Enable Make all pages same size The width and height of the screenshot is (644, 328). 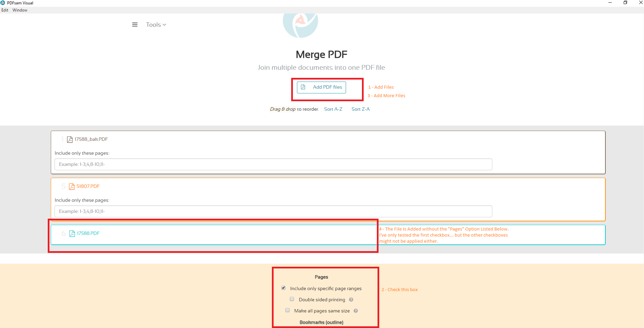click(x=287, y=310)
